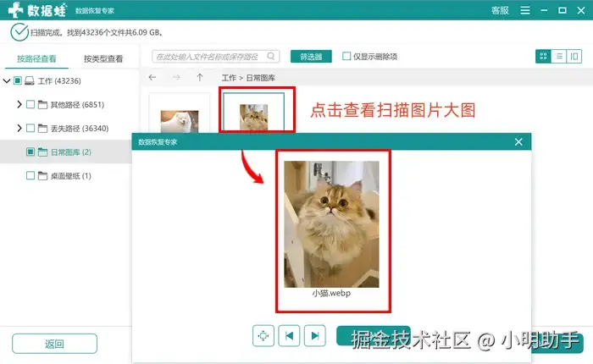Click the scan complete checkmark icon
The image size is (593, 364).
tap(19, 32)
